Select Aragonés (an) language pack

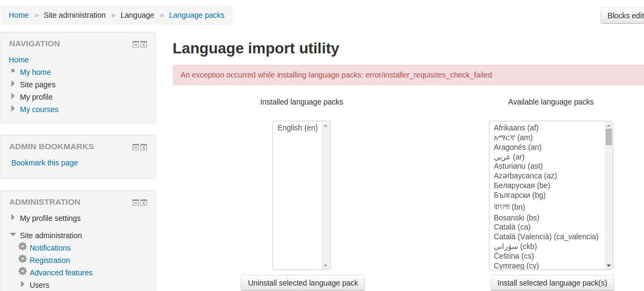point(517,147)
